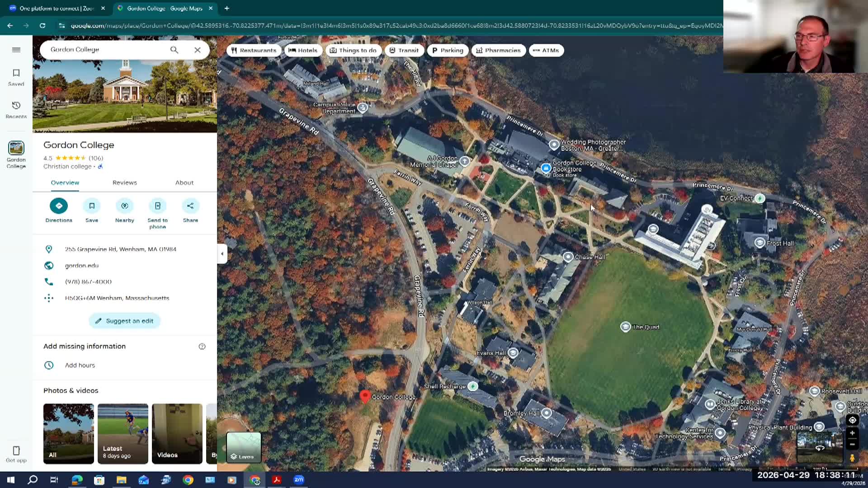Select the Chase Hall marker
This screenshot has width=868, height=488.
coord(568,257)
